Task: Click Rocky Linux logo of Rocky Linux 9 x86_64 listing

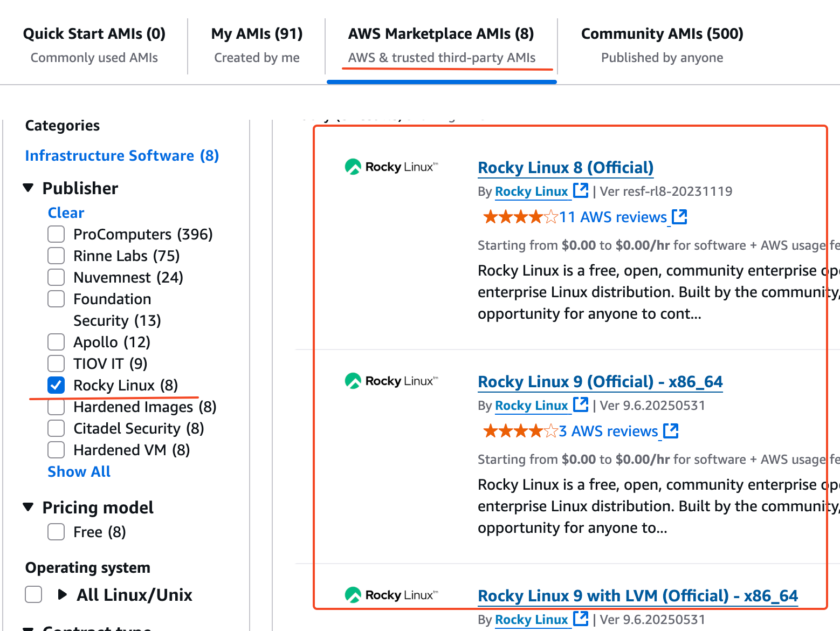Action: click(391, 381)
